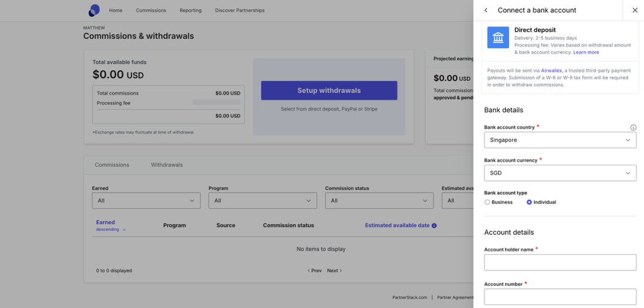Click the Total commissions row

(x=168, y=93)
